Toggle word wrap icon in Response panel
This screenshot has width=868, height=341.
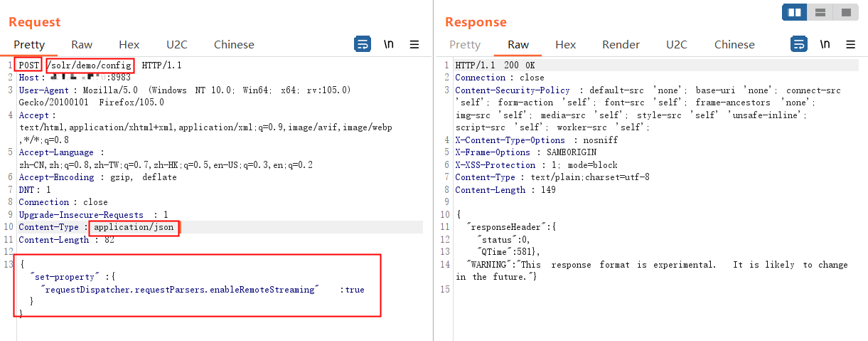click(x=799, y=44)
